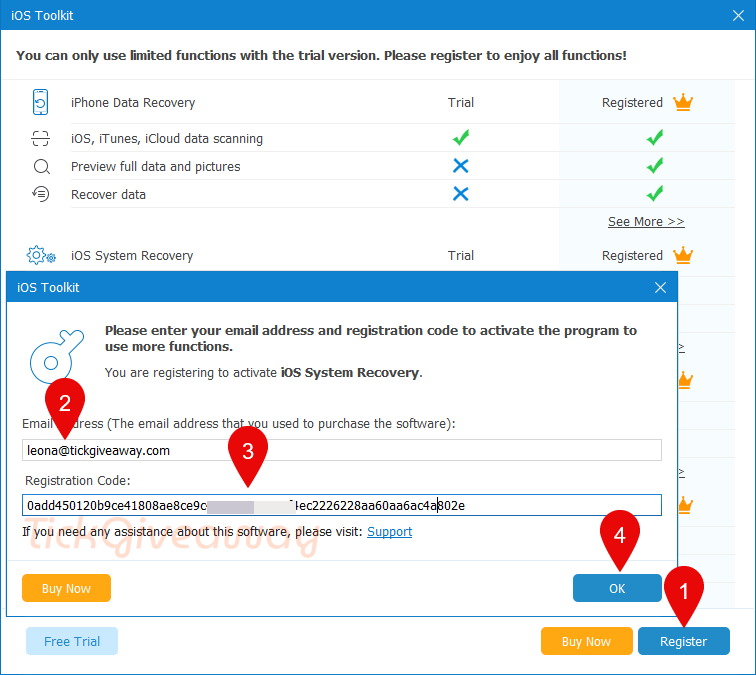Click the Registered checkmark for data scanning
Image resolution: width=756 pixels, height=675 pixels.
[655, 138]
